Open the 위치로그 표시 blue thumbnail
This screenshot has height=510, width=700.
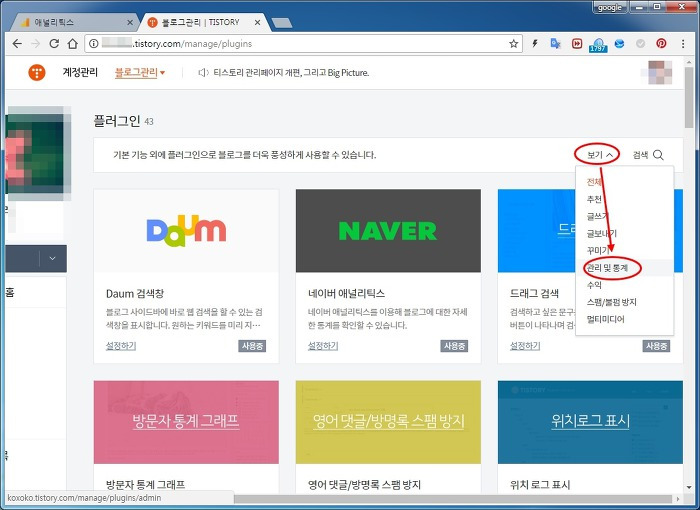[590, 422]
